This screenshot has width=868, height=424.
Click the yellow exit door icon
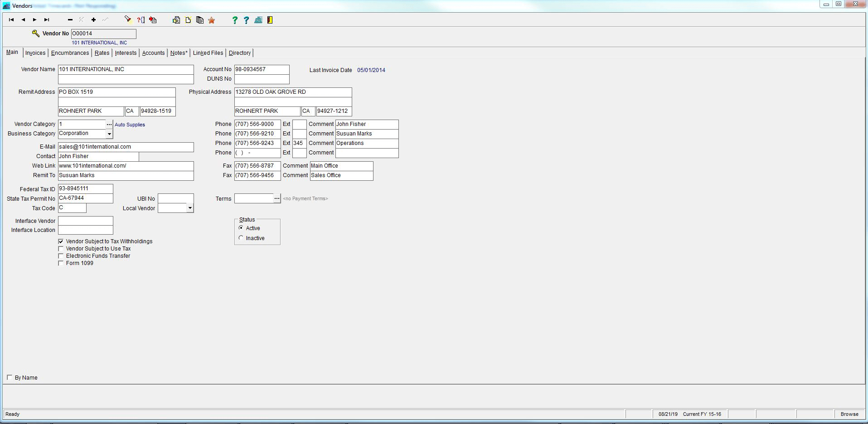[270, 20]
